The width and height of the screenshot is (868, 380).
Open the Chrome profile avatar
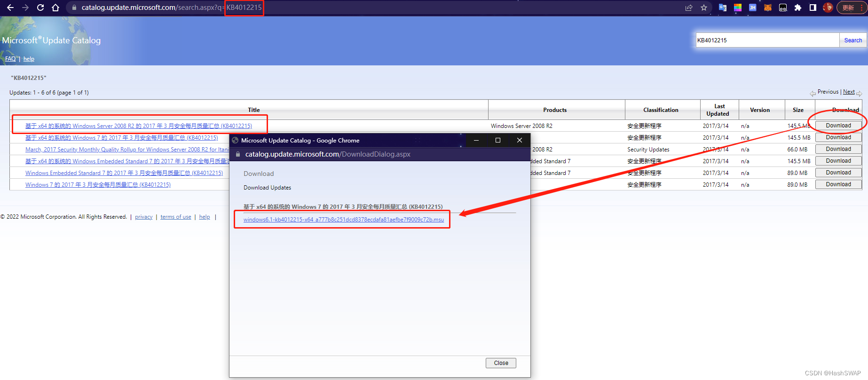tap(828, 8)
